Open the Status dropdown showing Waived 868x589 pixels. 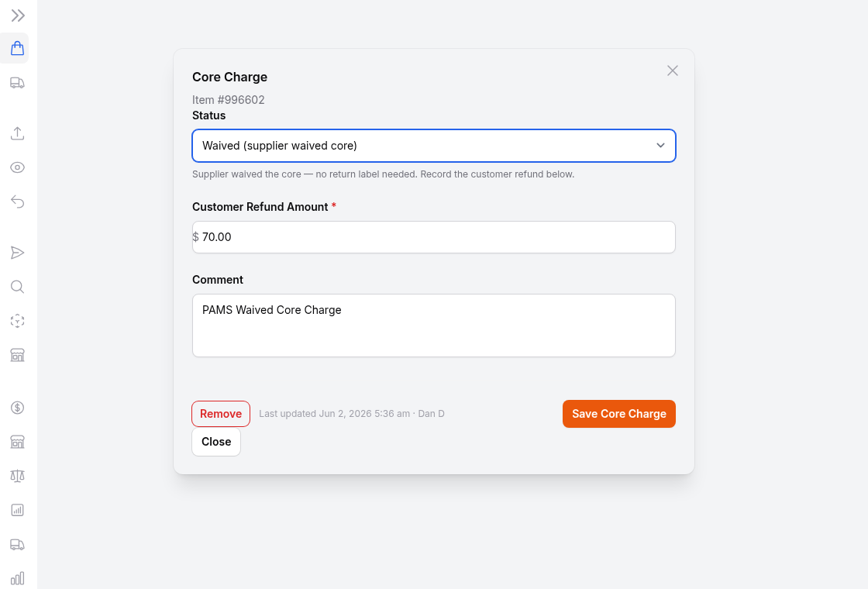click(x=434, y=146)
